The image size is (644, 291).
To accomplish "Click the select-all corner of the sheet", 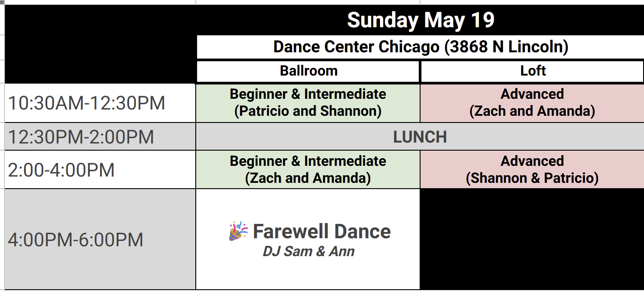I will coord(2,2).
